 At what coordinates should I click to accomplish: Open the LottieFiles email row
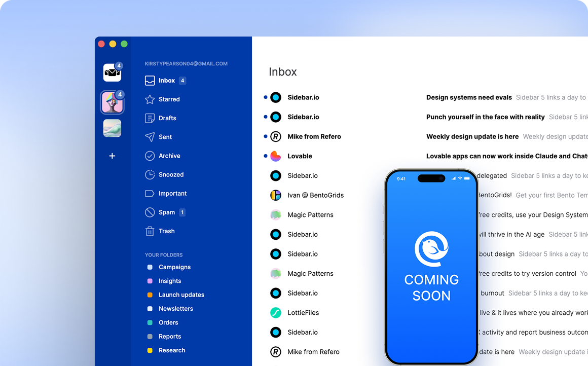click(303, 312)
